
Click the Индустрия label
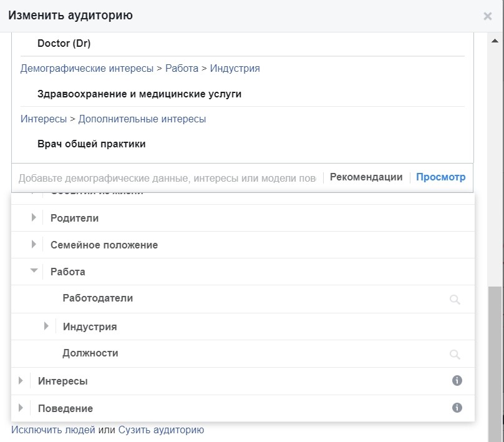point(90,327)
